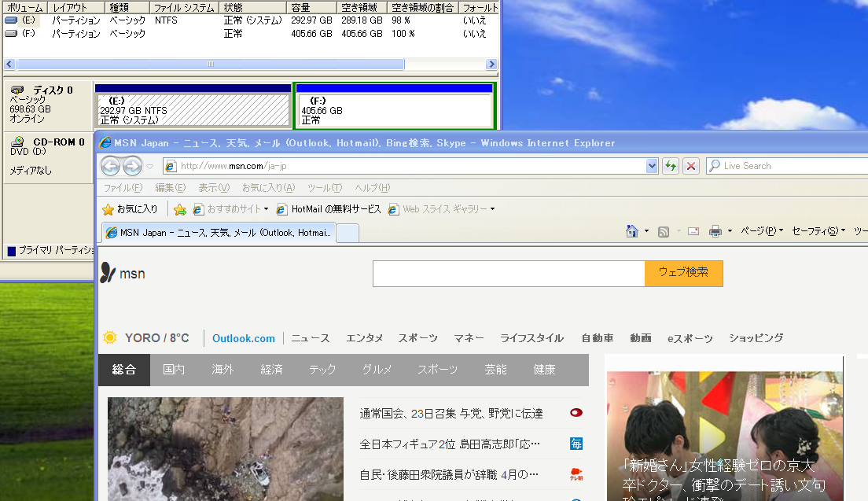Open the お気に入り(A) menu
Viewport: 868px width, 501px height.
268,188
